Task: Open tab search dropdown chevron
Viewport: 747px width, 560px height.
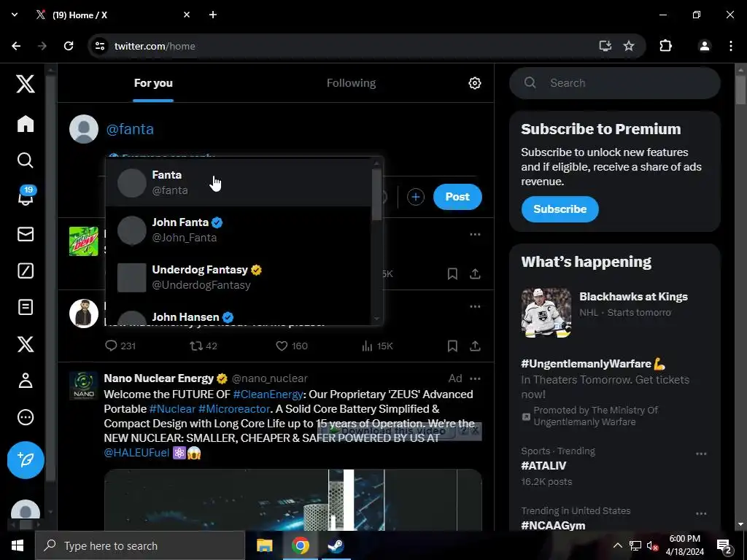Action: pyautogui.click(x=15, y=15)
